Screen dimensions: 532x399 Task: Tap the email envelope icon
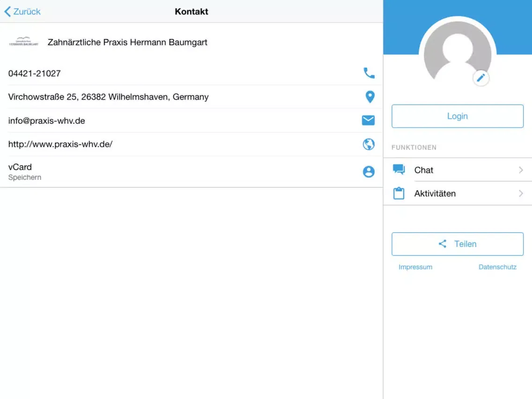368,120
